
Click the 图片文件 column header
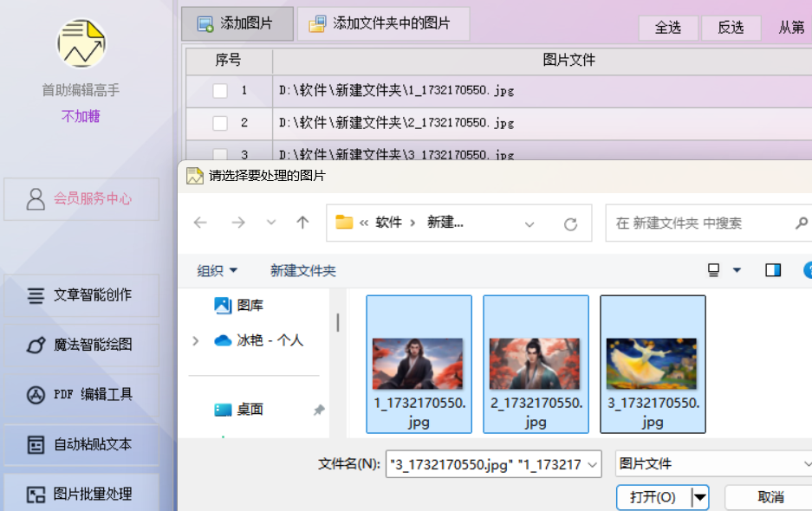(x=568, y=60)
